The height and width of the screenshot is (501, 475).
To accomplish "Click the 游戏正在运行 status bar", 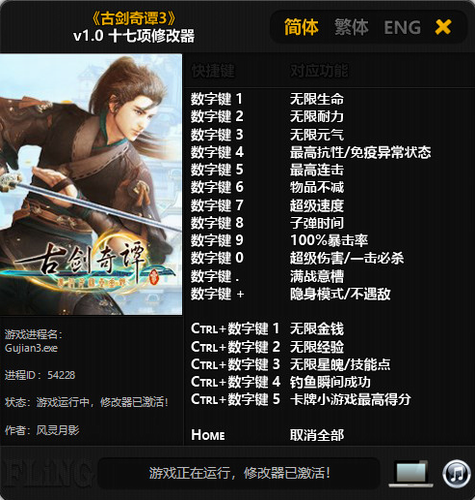I will [239, 473].
